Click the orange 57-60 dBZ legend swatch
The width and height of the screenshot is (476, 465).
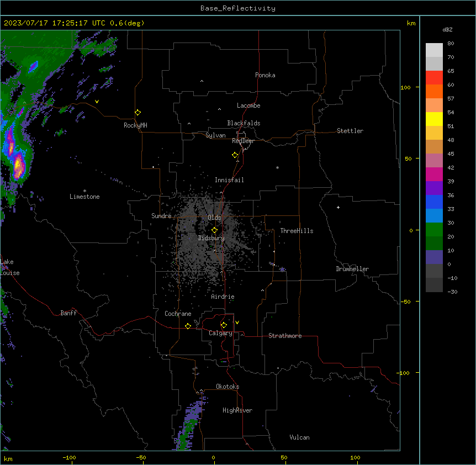click(x=434, y=91)
